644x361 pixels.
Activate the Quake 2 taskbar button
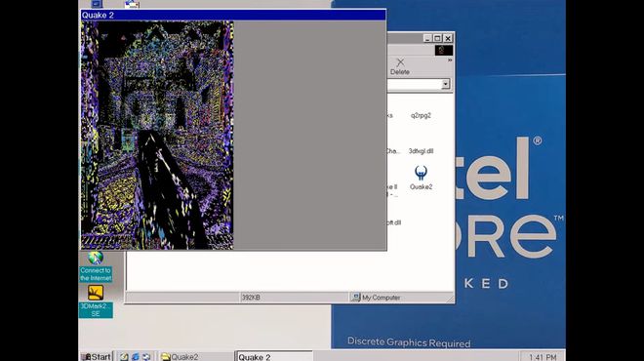click(274, 357)
